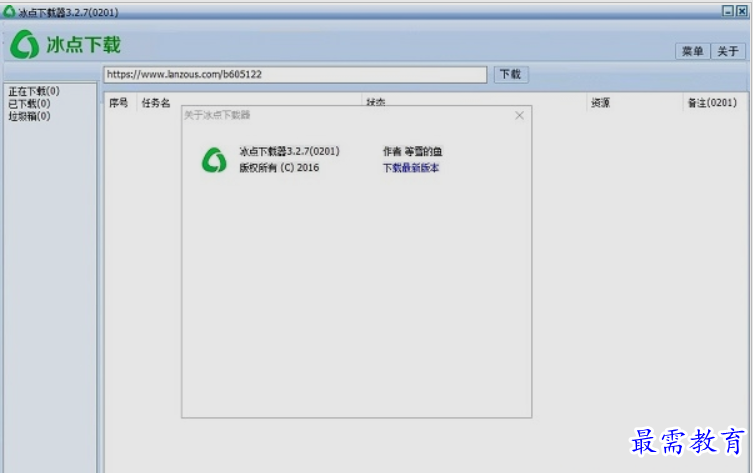Click the green logo icon in About dialog

tap(214, 160)
